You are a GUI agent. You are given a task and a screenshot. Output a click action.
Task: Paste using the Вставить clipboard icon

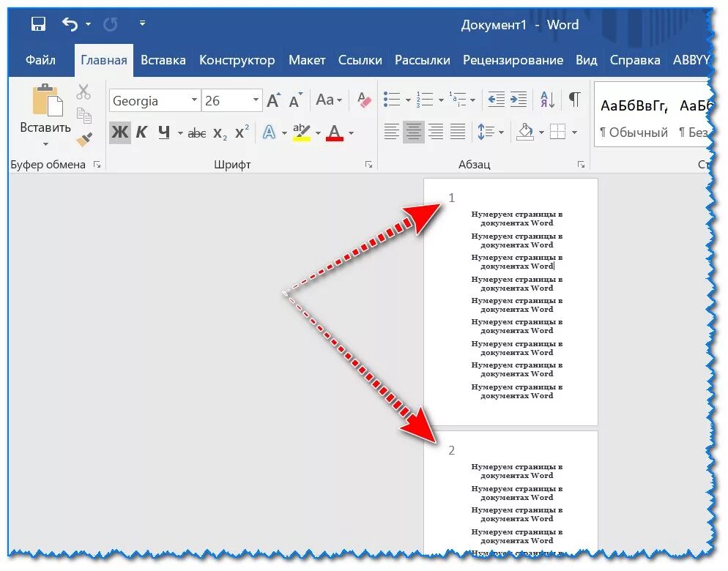coord(46,100)
